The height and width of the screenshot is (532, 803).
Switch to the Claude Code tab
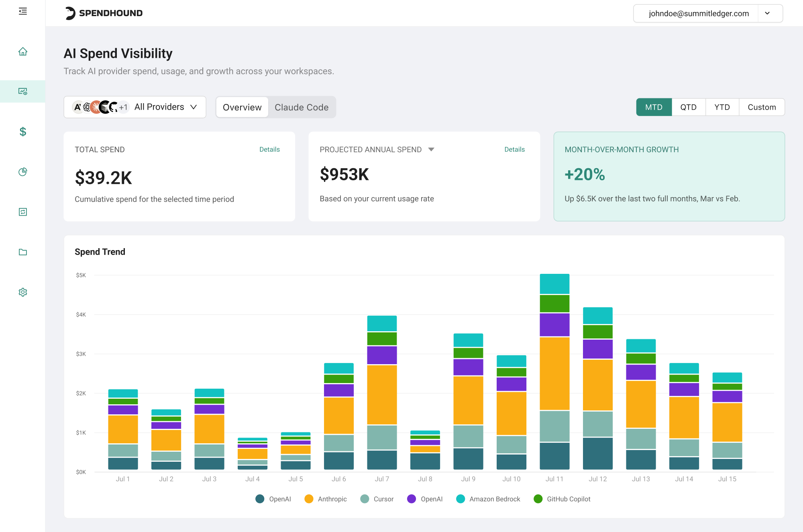302,107
